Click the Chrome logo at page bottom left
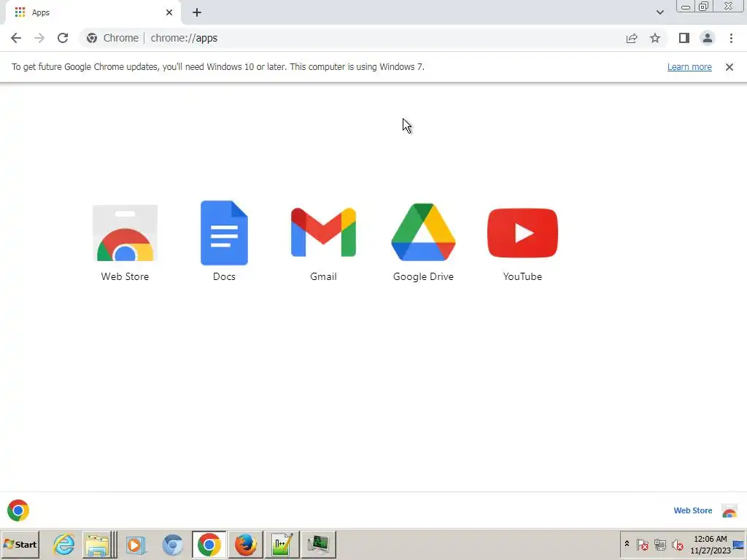The width and height of the screenshot is (747, 560). [18, 510]
